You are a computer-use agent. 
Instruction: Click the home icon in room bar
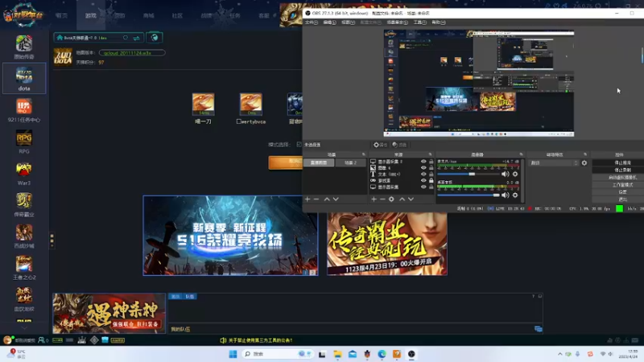pyautogui.click(x=60, y=38)
